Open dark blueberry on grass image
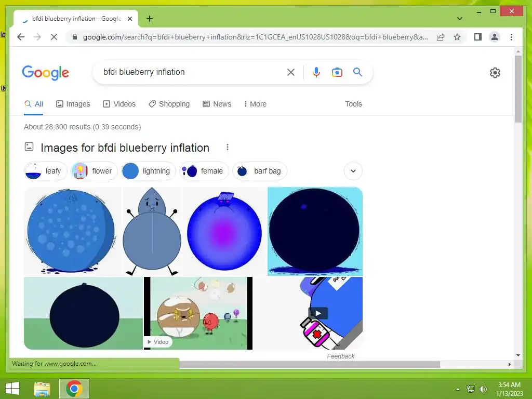This screenshot has width=532, height=399. point(83,313)
